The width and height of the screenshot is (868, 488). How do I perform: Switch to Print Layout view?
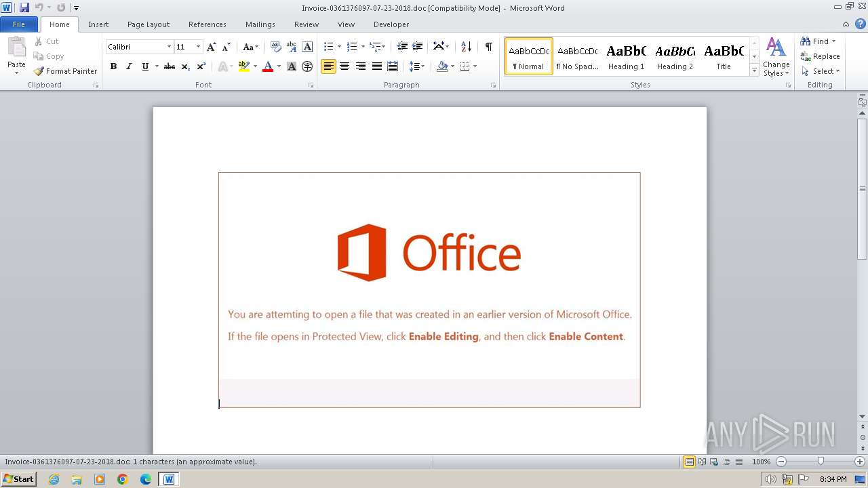[689, 462]
